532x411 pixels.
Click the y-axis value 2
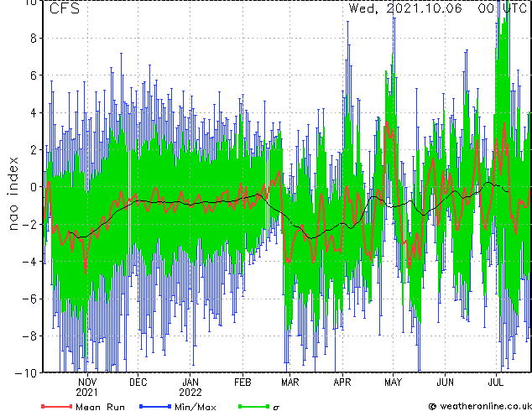pos(34,150)
